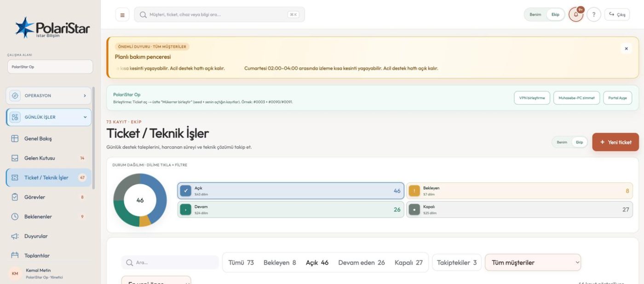Select the Devam eden 26 filter tab
This screenshot has height=284, width=644.
click(x=362, y=263)
